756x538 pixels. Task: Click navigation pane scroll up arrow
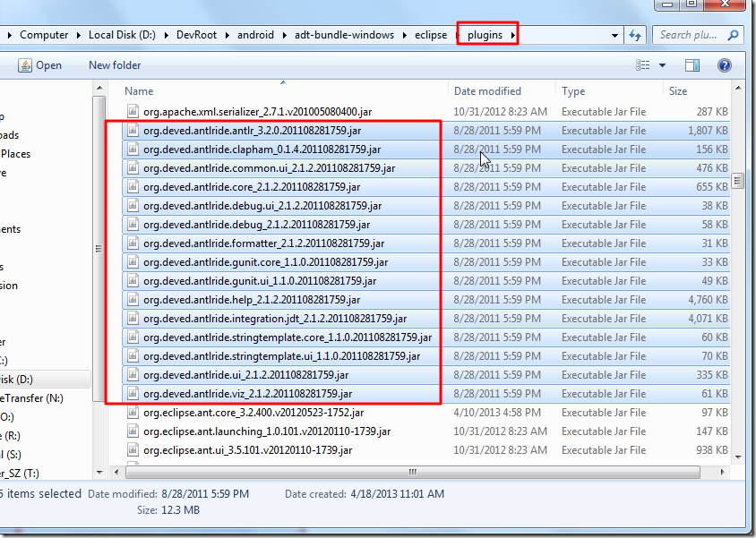(x=99, y=88)
